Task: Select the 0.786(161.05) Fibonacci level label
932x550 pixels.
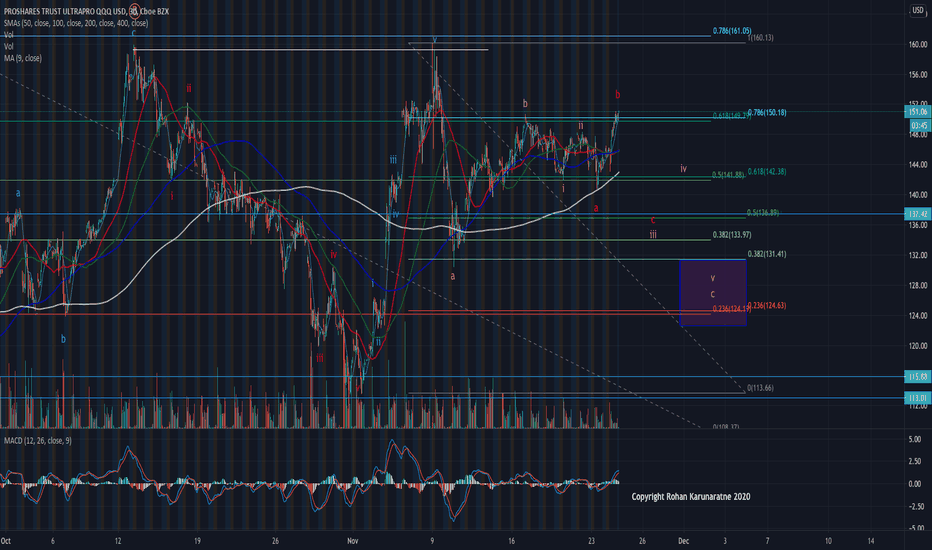Action: click(732, 31)
